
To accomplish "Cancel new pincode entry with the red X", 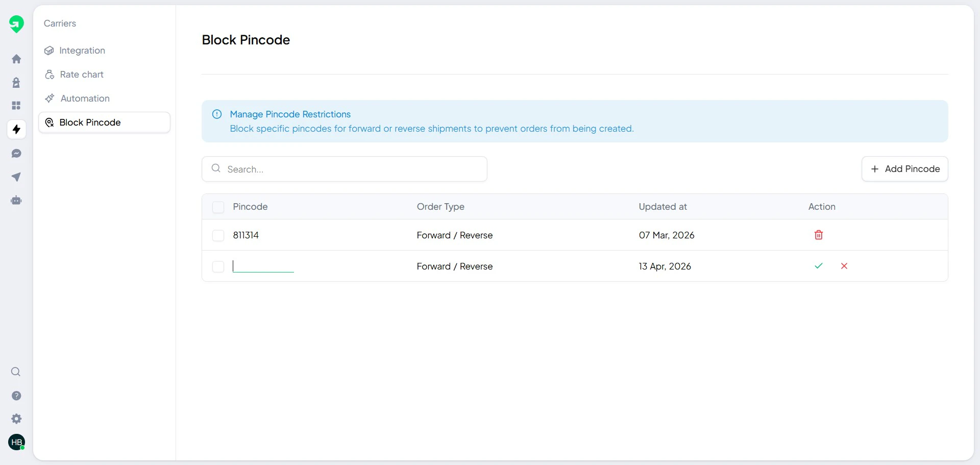I will (x=845, y=266).
